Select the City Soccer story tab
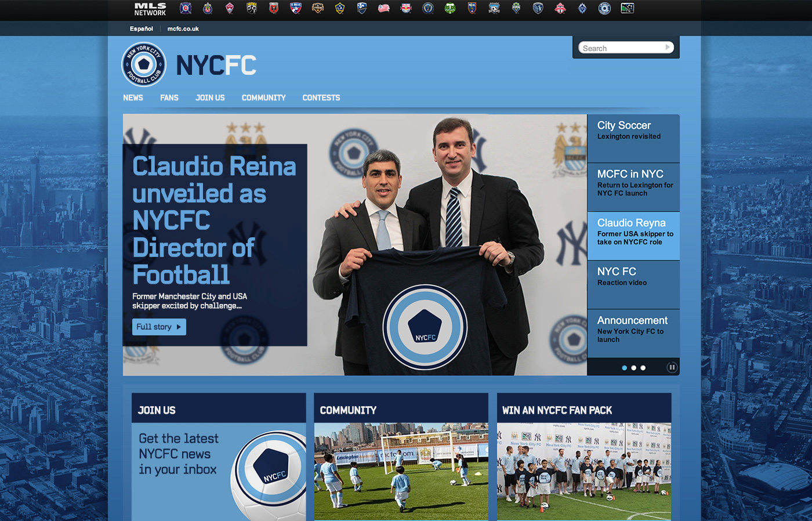The height and width of the screenshot is (521, 812). click(x=633, y=138)
